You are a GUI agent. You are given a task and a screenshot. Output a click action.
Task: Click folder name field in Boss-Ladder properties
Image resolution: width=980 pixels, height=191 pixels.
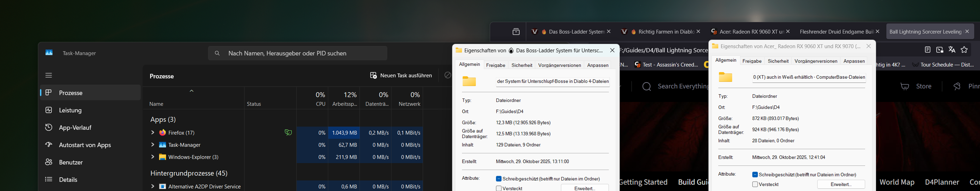[553, 81]
